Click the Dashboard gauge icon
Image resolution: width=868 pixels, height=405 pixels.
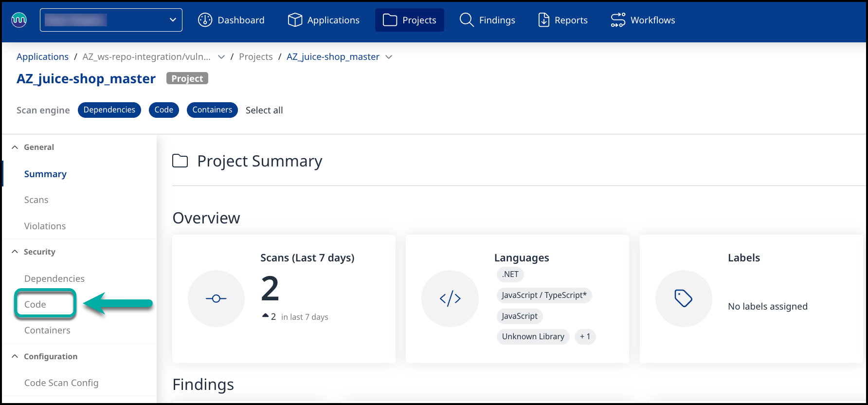[x=205, y=20]
